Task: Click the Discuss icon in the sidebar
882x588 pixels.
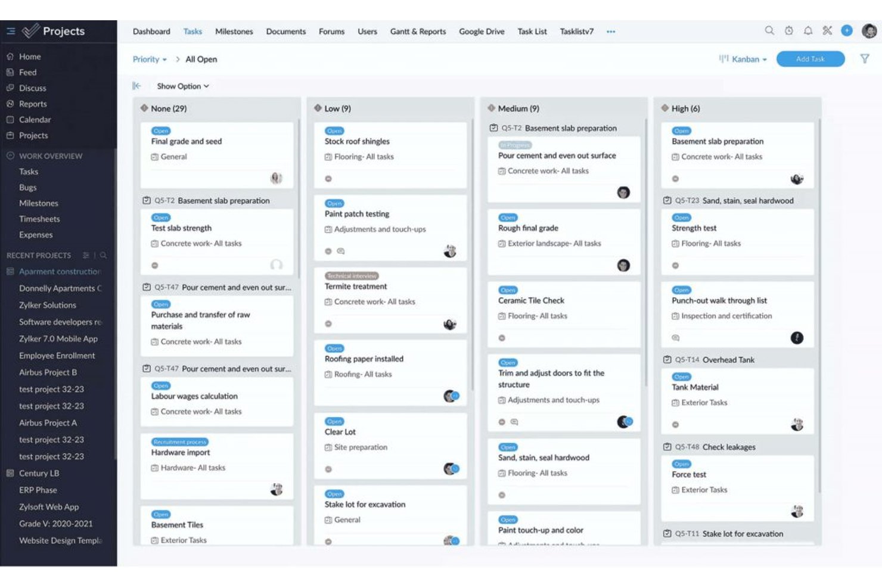Action: (10, 88)
